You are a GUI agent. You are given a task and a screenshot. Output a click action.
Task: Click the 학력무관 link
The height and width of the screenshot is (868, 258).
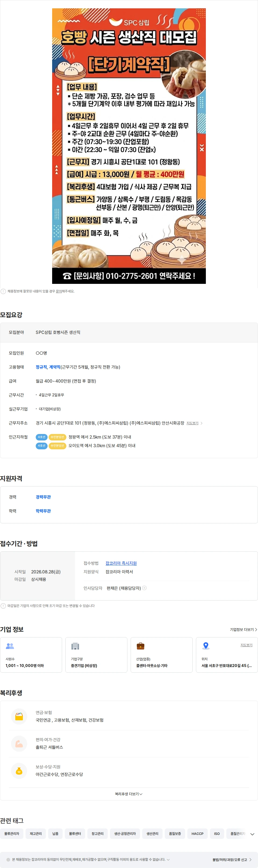pos(43,511)
